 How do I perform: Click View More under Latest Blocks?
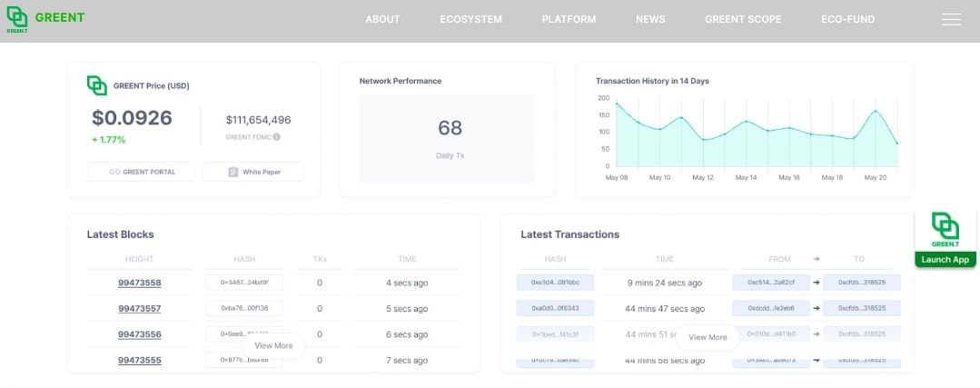273,345
